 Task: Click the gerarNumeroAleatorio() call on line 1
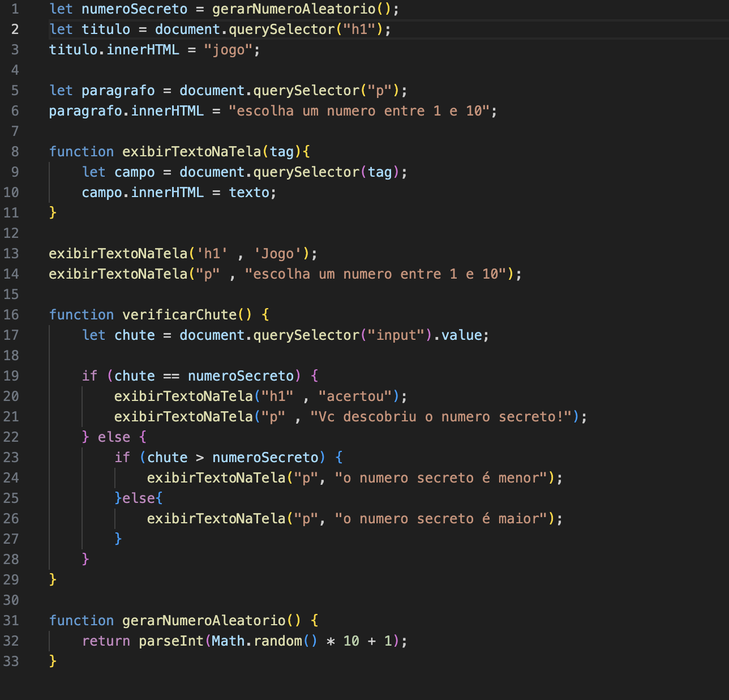[306, 9]
